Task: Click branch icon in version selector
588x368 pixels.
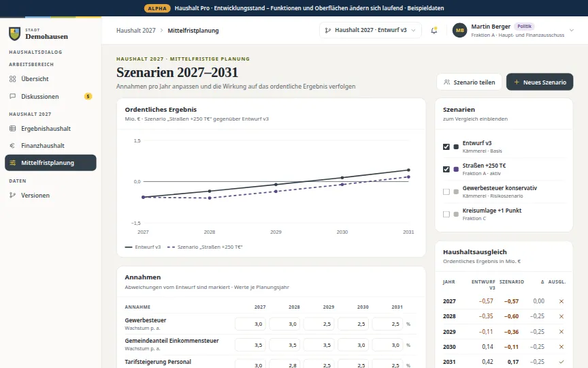Action: (328, 31)
